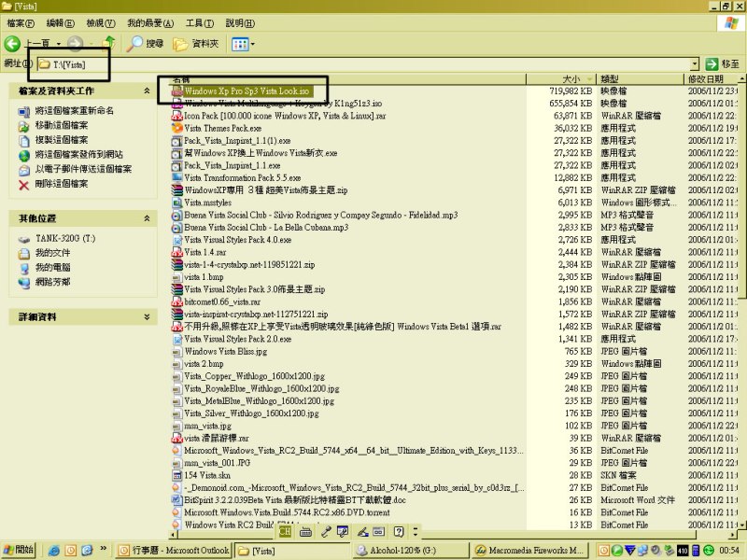This screenshot has height=560, width=747.
Task: Toggle the Folders (資料夾) pane button
Action: 196,44
